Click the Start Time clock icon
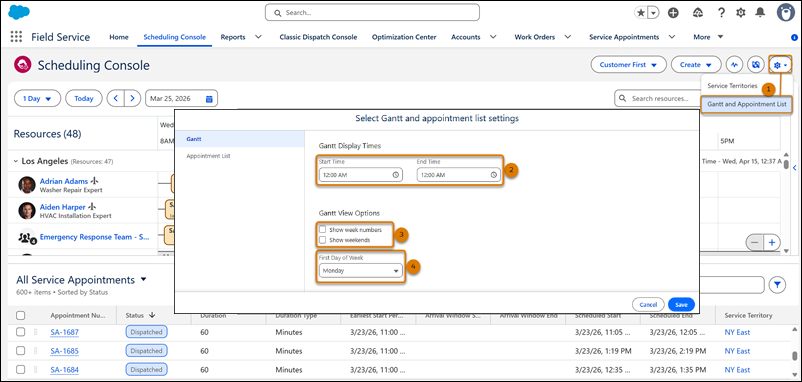This screenshot has height=382, width=802. coord(395,175)
